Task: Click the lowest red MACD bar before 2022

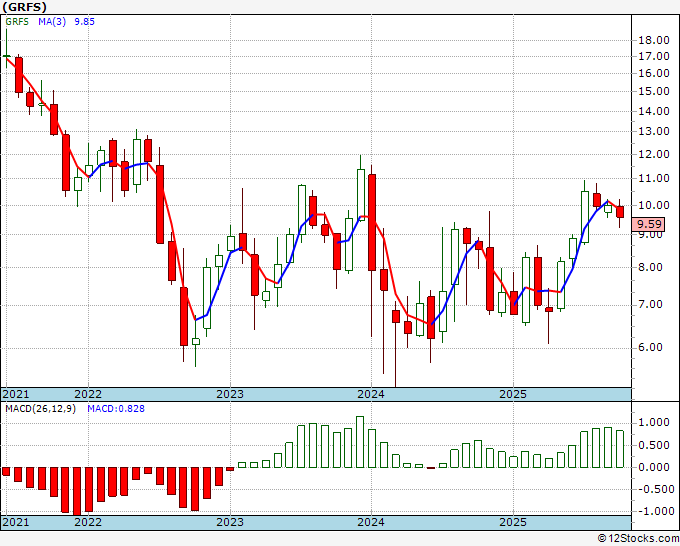Action: pos(77,491)
